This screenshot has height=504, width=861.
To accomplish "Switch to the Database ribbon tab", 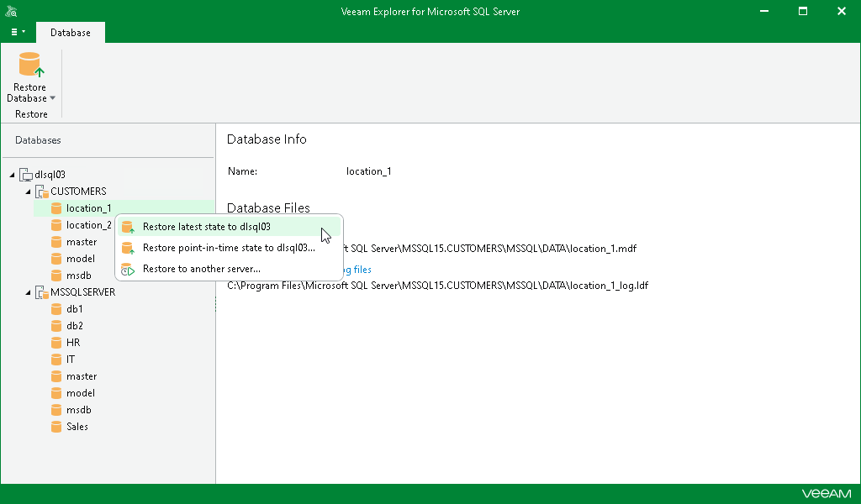I will 70,32.
